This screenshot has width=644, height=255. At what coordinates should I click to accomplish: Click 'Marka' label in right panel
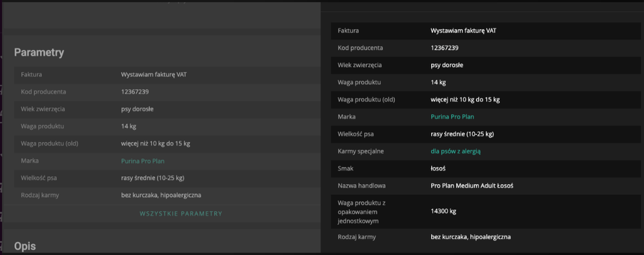coord(347,117)
